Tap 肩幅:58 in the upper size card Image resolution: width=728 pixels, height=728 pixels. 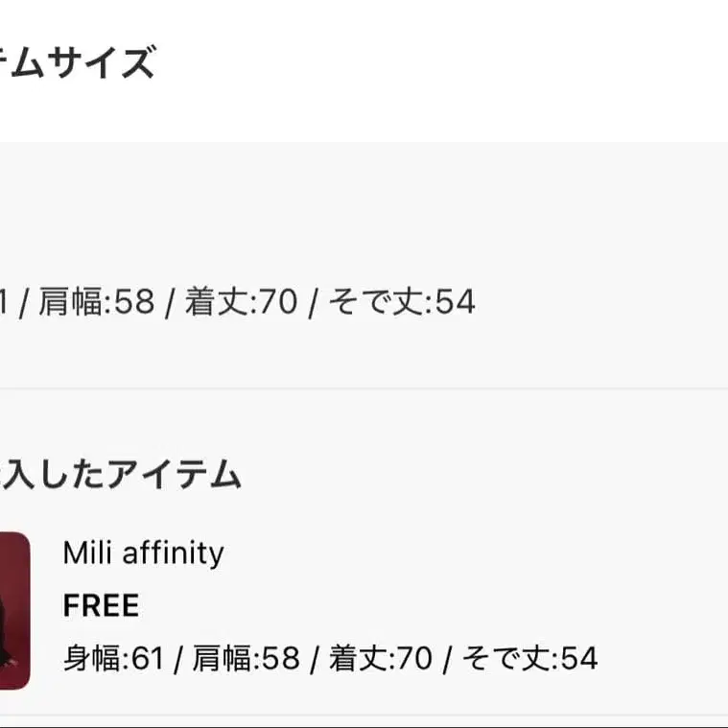[95, 302]
